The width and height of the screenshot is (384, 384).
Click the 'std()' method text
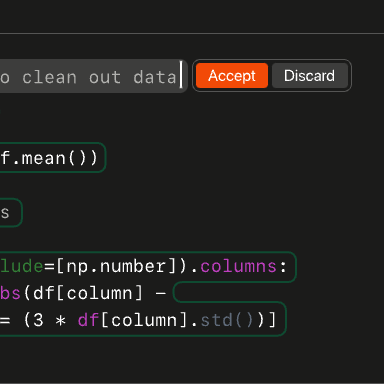pyautogui.click(x=228, y=320)
